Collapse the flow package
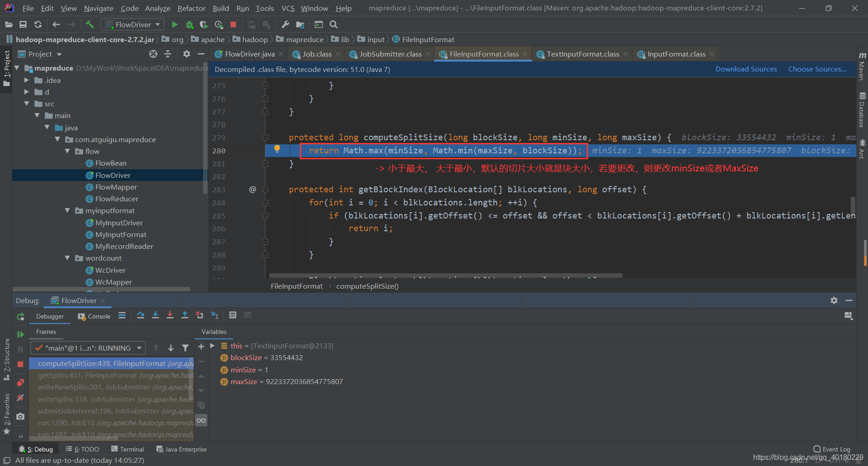The height and width of the screenshot is (466, 868). click(67, 151)
